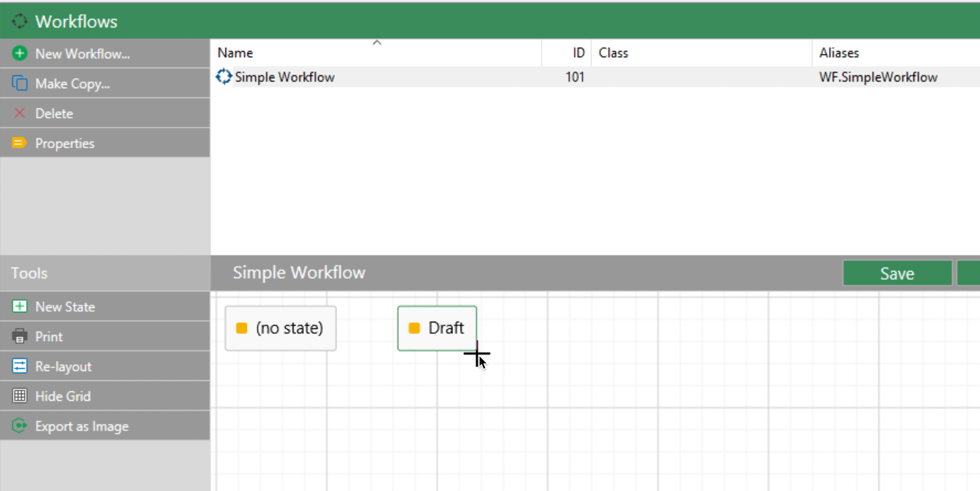This screenshot has width=980, height=491.
Task: Sort by the ID column header
Action: [566, 53]
